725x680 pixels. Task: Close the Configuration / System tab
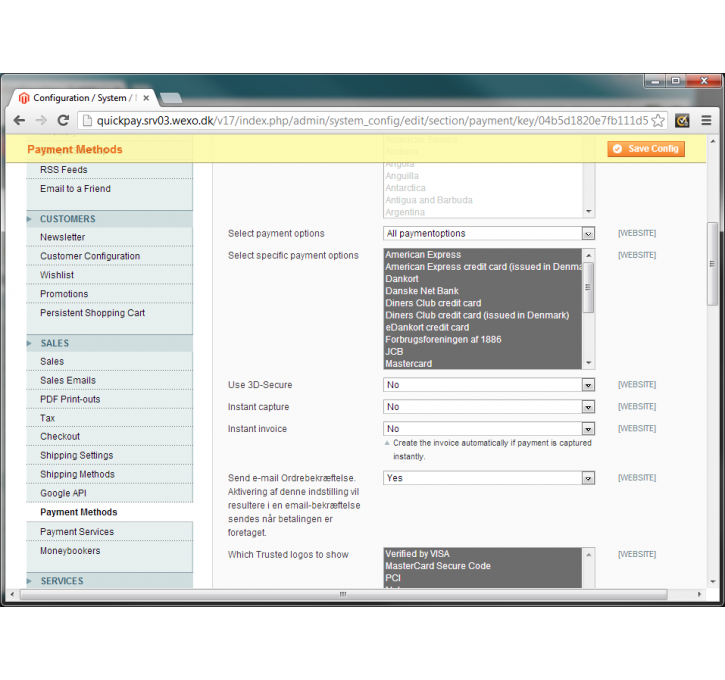click(146, 98)
